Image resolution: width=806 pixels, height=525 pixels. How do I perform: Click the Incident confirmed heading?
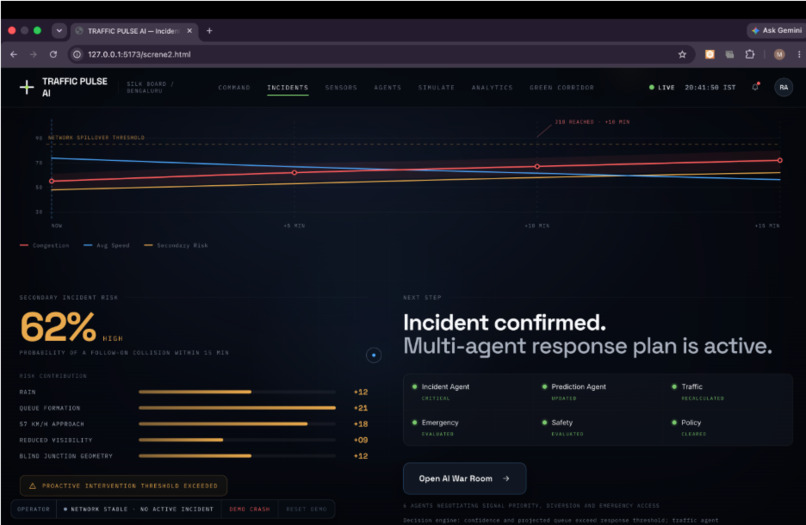(x=504, y=323)
